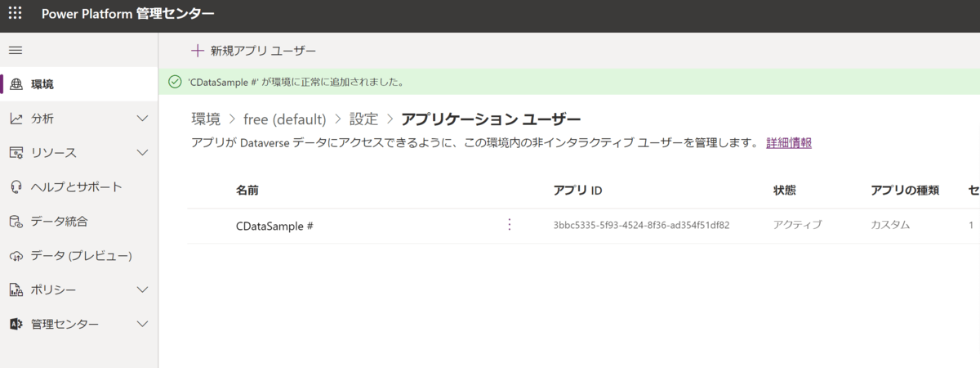Expand the 分析 section chevron
The height and width of the screenshot is (368, 980).
[x=142, y=119]
